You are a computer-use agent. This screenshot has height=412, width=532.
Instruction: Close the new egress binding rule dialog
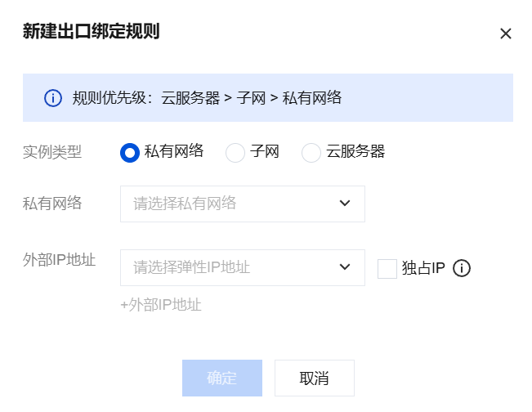coord(505,34)
